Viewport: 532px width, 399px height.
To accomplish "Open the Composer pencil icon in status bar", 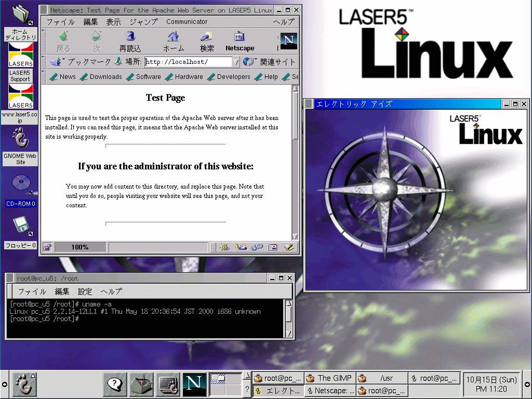I will [289, 247].
